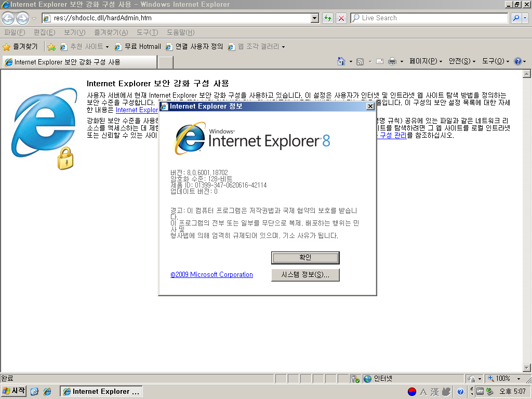The width and height of the screenshot is (532, 399).
Task: Click the 확인 button in dialog
Action: point(305,258)
